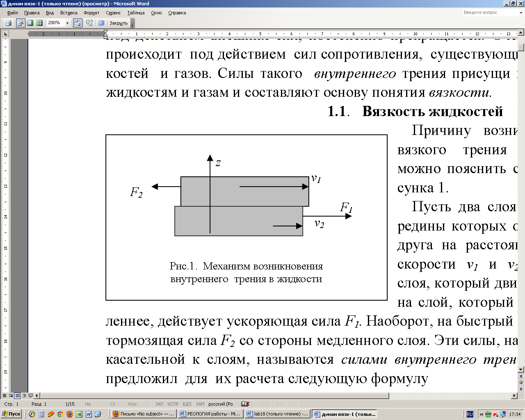Open the Вид menu
The width and height of the screenshot is (525, 420).
pyautogui.click(x=50, y=13)
